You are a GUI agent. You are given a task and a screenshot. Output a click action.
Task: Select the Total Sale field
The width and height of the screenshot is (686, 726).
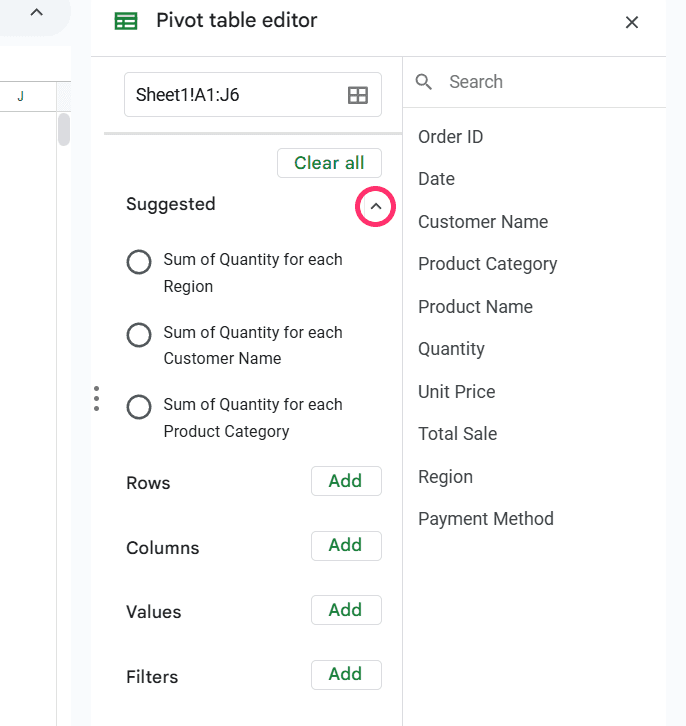[x=457, y=434]
